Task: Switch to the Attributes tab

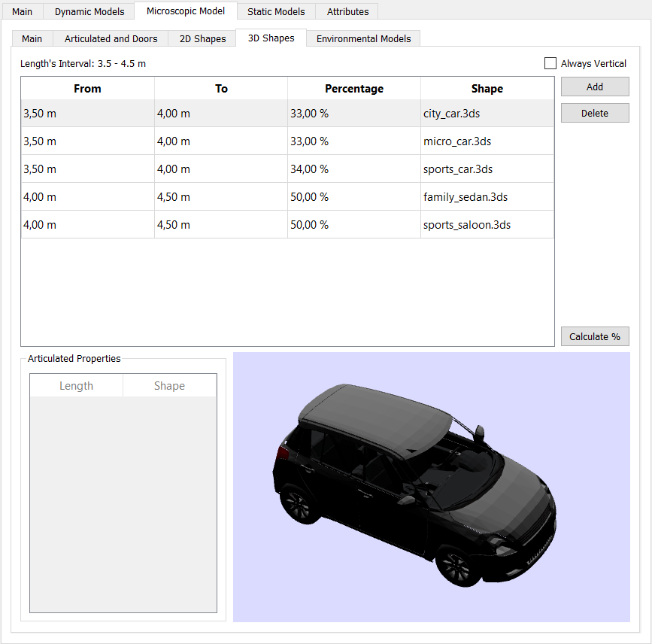Action: click(x=347, y=11)
